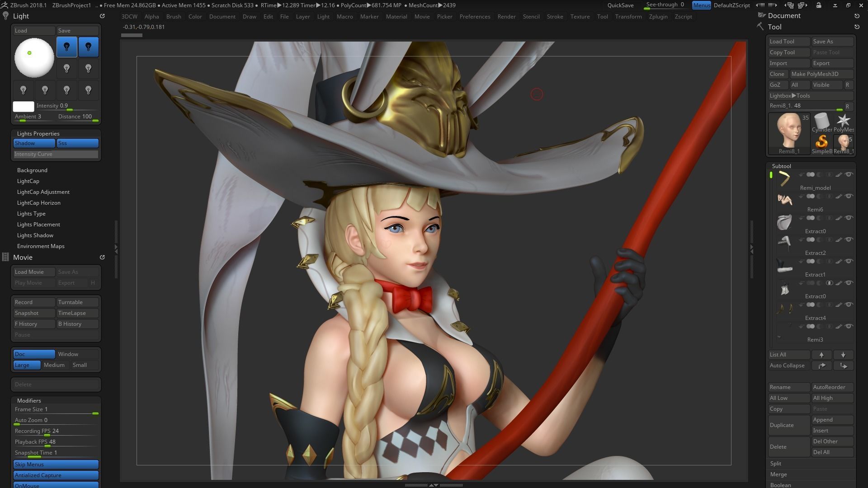The width and height of the screenshot is (868, 488).
Task: Toggle the Shadow light property
Action: [x=34, y=143]
